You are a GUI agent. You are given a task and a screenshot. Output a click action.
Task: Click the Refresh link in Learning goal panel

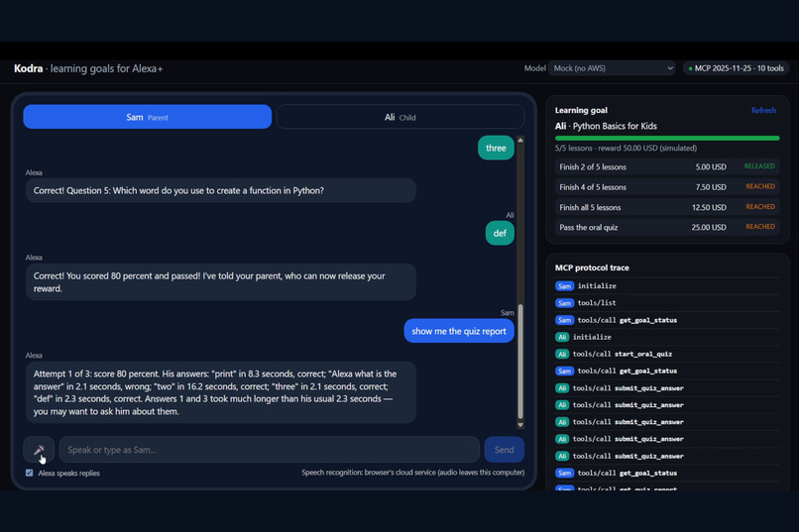pyautogui.click(x=763, y=111)
